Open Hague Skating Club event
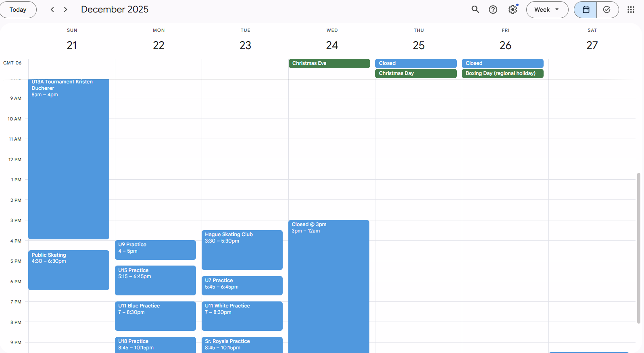This screenshot has height=353, width=644. 242,249
